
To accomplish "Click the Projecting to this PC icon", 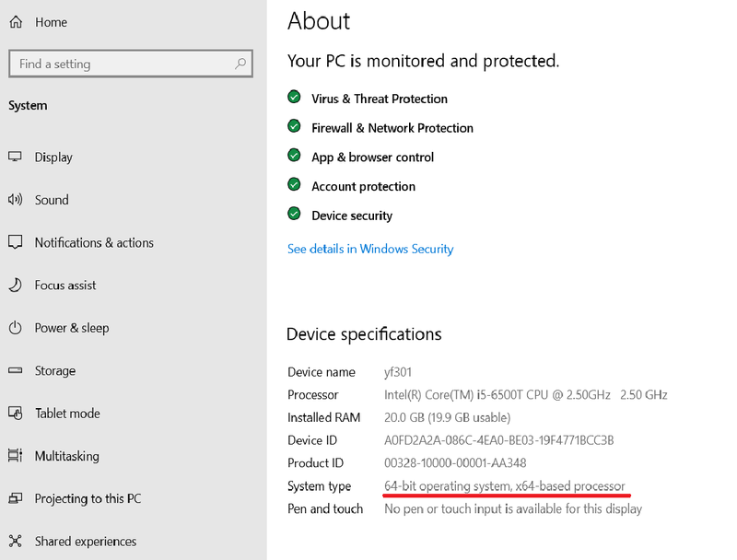I will 15,498.
